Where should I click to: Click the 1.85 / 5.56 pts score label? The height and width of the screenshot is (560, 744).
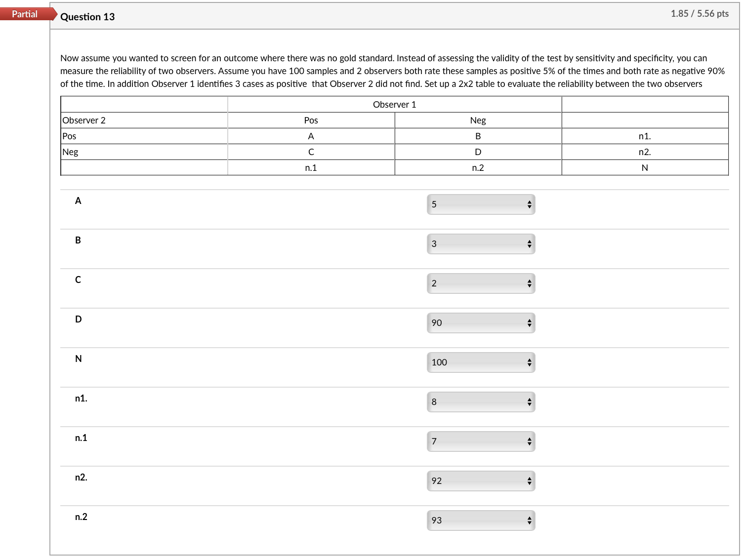[700, 13]
